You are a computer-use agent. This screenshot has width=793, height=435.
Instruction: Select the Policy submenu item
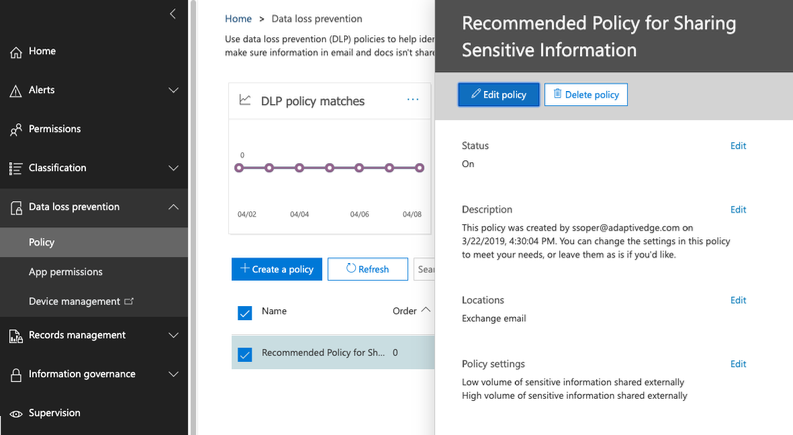[94, 242]
